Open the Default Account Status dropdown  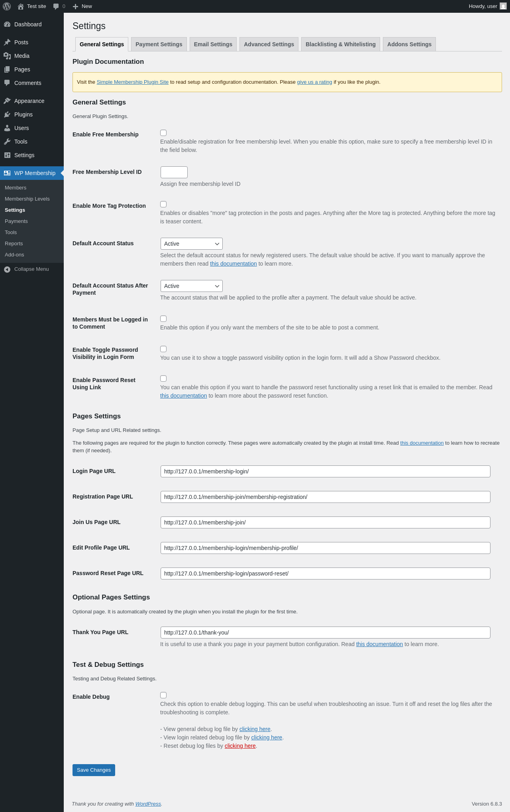coord(191,244)
